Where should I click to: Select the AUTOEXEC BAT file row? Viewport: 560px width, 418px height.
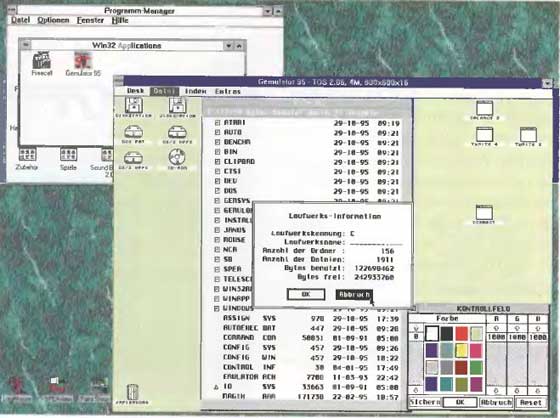coord(311,328)
